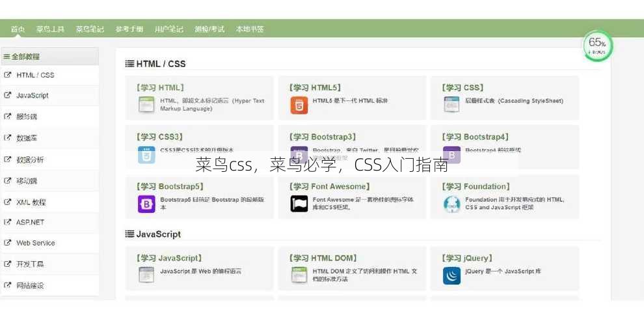Click the external link icon beside JavaScript in sidebar
The image size is (644, 319).
pyautogui.click(x=7, y=95)
